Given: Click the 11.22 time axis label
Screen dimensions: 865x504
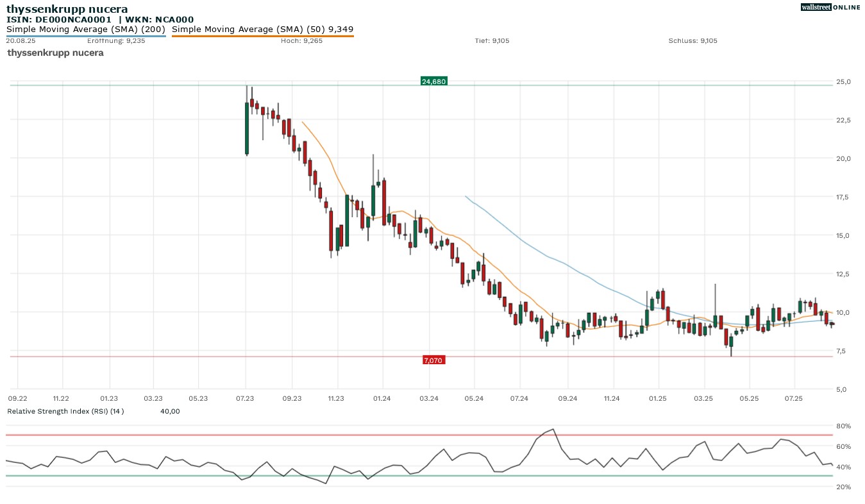Looking at the screenshot, I should coord(61,398).
